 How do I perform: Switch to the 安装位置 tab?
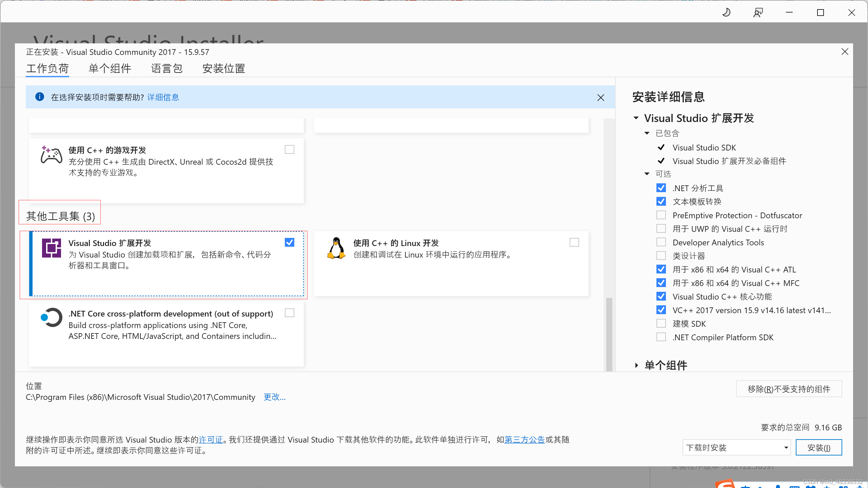[224, 68]
